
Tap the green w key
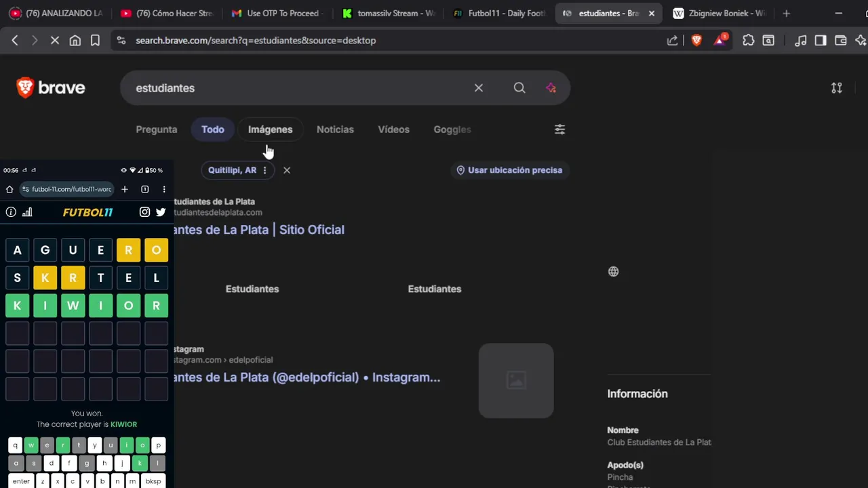click(x=31, y=445)
